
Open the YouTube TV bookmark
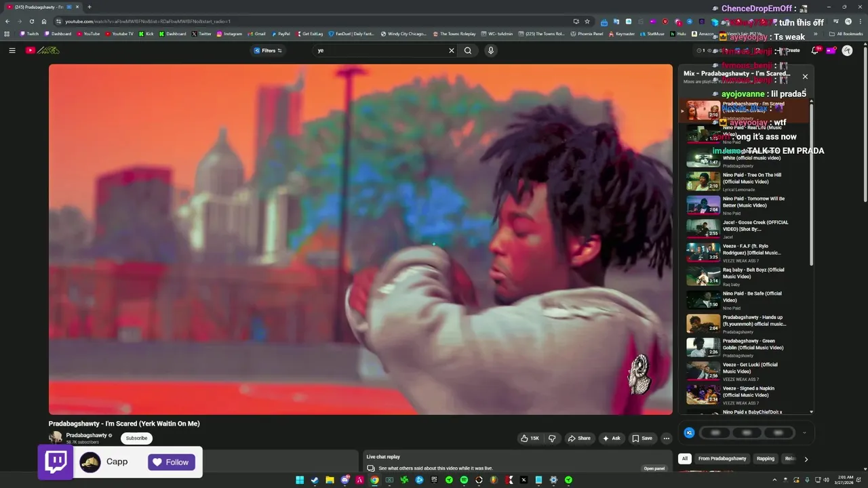[x=119, y=33]
